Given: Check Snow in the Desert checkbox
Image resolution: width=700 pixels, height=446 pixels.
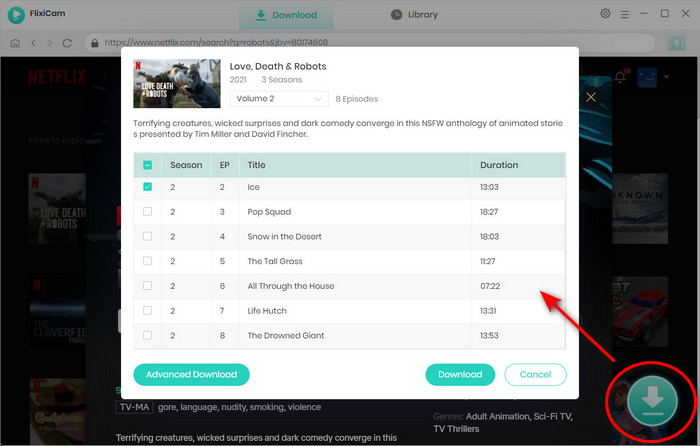Looking at the screenshot, I should [147, 236].
